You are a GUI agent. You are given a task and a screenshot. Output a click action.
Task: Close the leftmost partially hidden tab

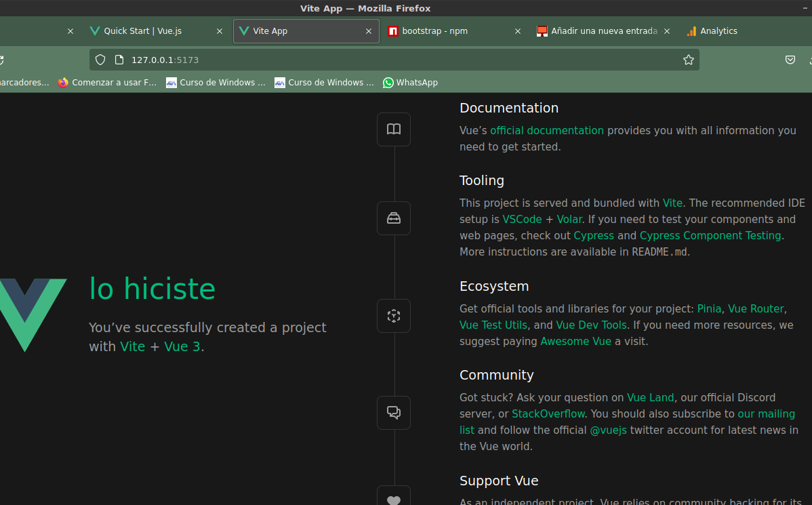[x=70, y=31]
